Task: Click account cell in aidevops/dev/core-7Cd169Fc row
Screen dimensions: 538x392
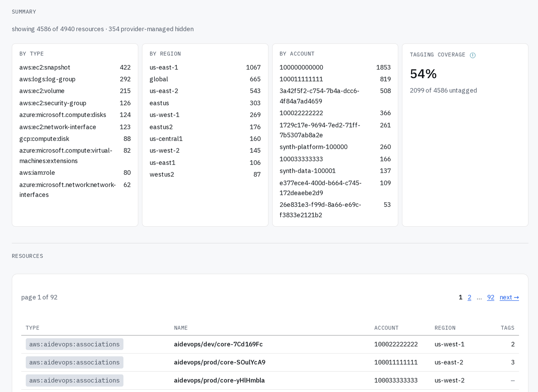Action: tap(396, 345)
